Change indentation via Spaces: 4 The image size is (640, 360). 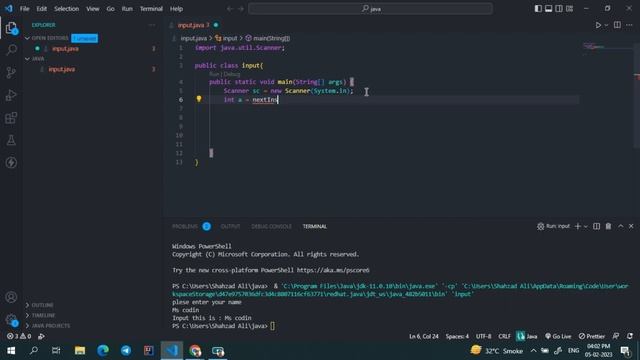(457, 336)
